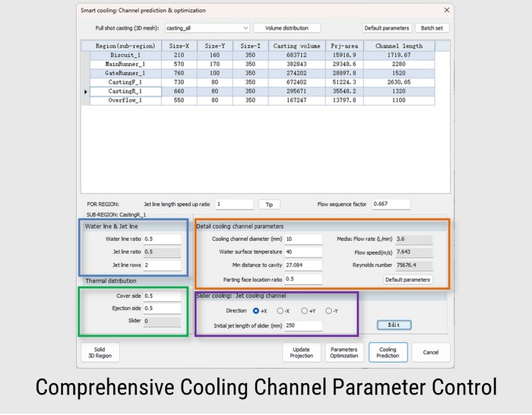532x415 pixels.
Task: Click the Solid 3D Region button
Action: click(x=100, y=353)
